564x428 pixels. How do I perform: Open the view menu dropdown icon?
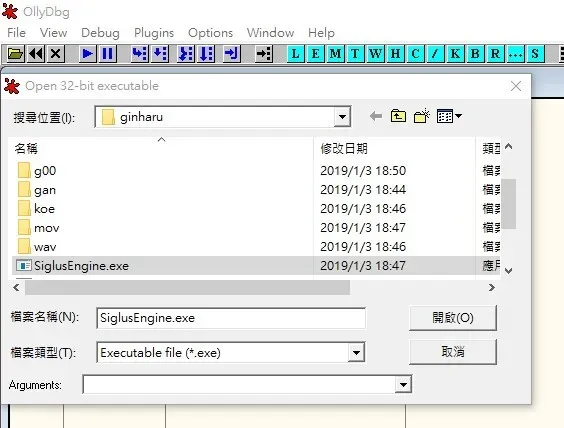coord(449,116)
